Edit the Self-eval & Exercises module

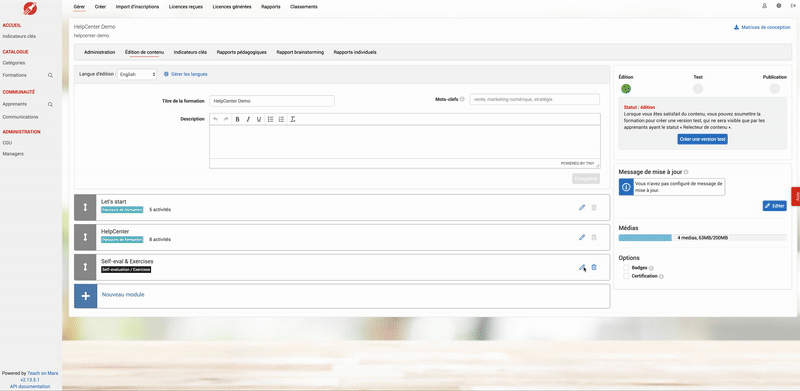tap(582, 267)
